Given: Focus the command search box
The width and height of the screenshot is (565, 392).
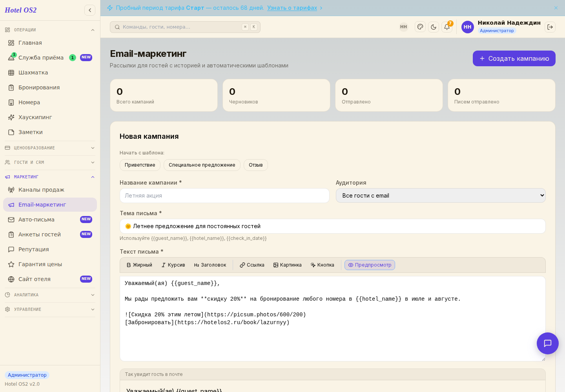Looking at the screenshot, I should pyautogui.click(x=185, y=27).
